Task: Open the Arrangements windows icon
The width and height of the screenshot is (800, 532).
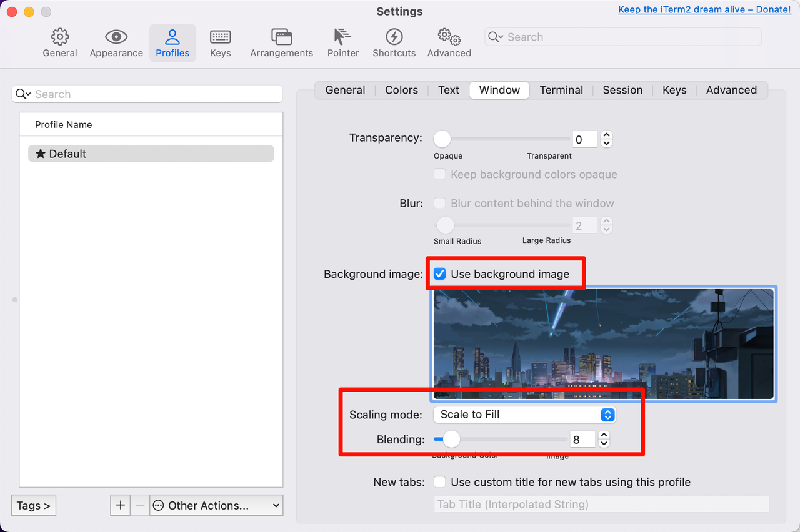Action: 281,37
